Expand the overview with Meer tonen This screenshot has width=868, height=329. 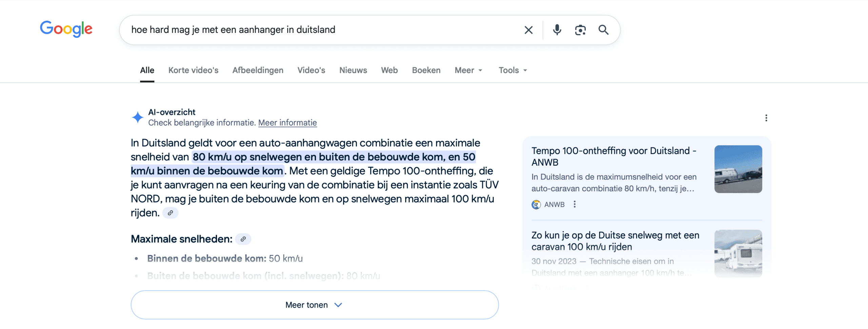pos(314,305)
